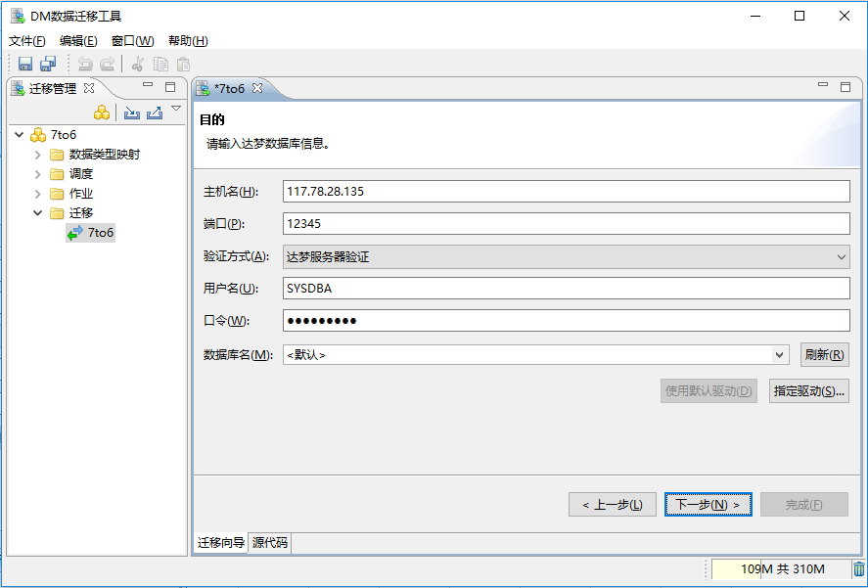Switch to the 源代码 tab

point(268,543)
